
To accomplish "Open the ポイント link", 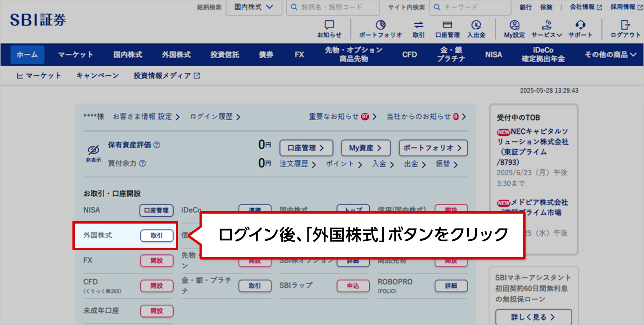I will click(344, 164).
